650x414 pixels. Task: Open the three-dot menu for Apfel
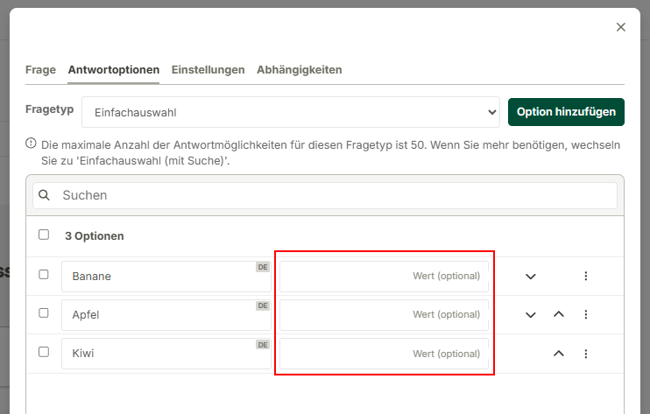click(x=586, y=315)
